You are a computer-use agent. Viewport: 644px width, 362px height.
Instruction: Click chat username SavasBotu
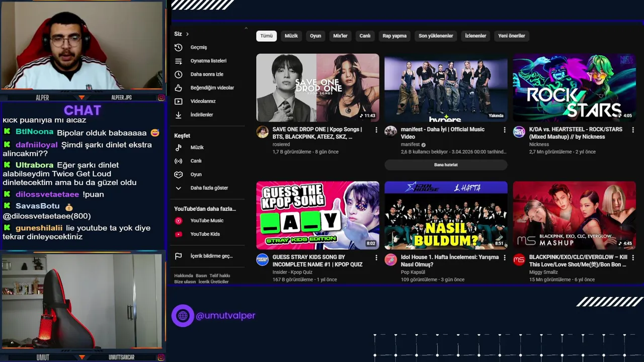click(x=38, y=206)
